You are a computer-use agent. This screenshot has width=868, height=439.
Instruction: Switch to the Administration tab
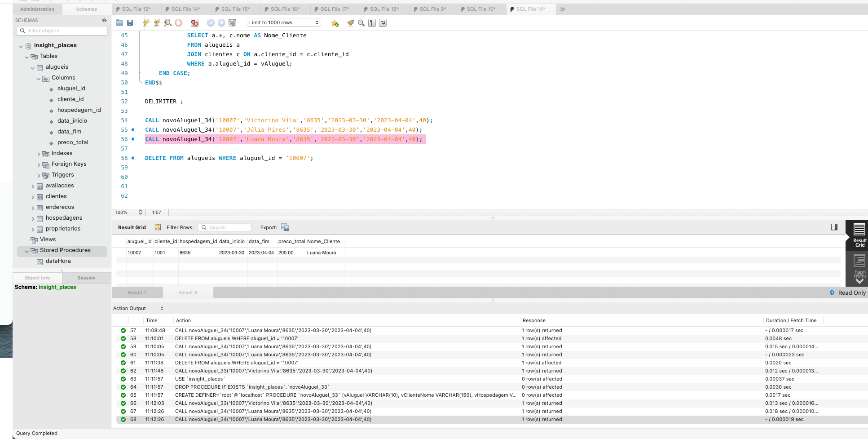(x=37, y=9)
